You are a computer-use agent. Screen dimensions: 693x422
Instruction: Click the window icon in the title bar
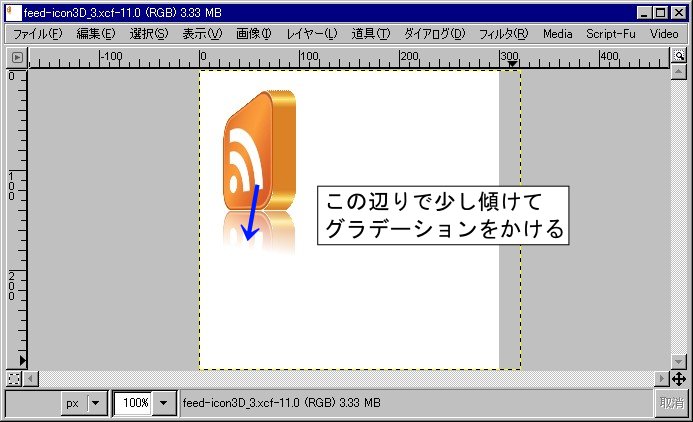tap(14, 13)
